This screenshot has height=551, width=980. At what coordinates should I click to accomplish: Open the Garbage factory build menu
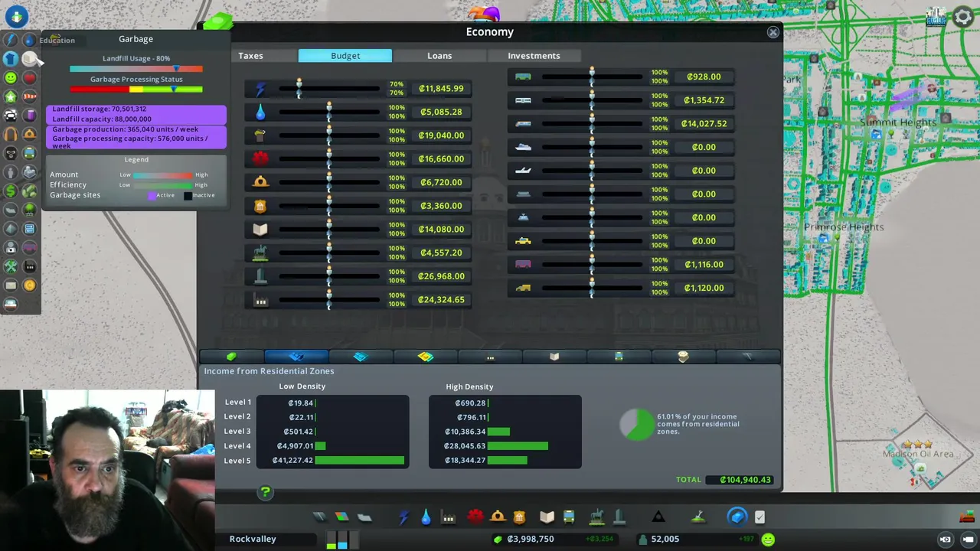click(449, 517)
